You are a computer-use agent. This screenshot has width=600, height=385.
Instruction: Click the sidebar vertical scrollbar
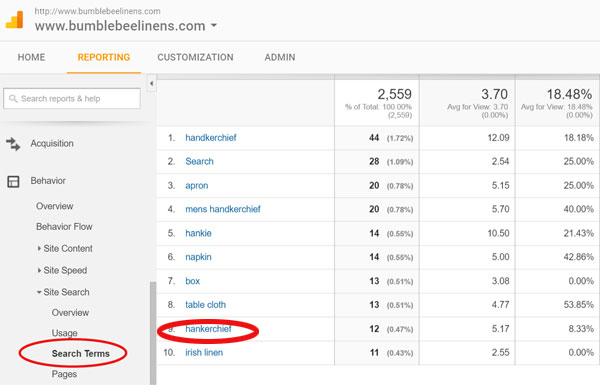(x=153, y=333)
